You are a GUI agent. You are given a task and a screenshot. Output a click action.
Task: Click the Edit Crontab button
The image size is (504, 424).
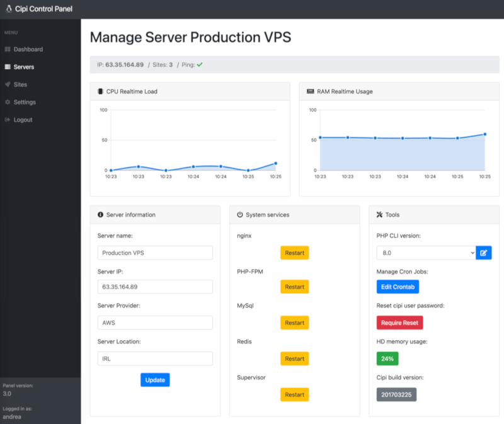coord(398,287)
